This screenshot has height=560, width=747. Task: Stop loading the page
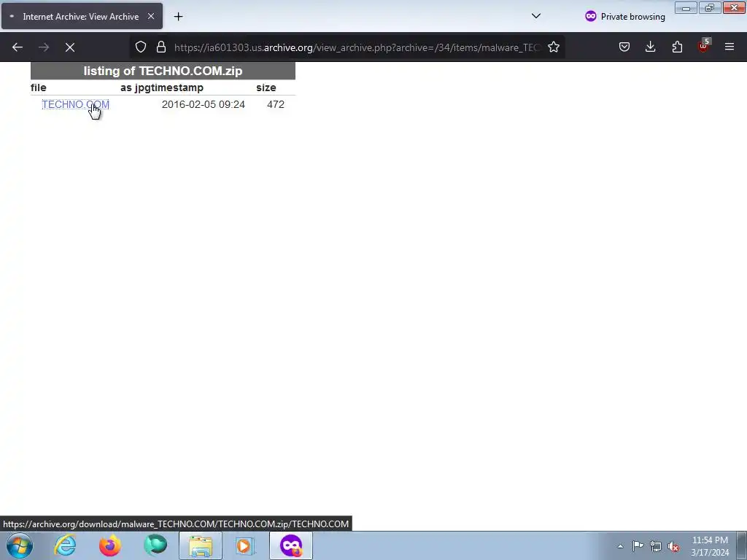point(70,47)
